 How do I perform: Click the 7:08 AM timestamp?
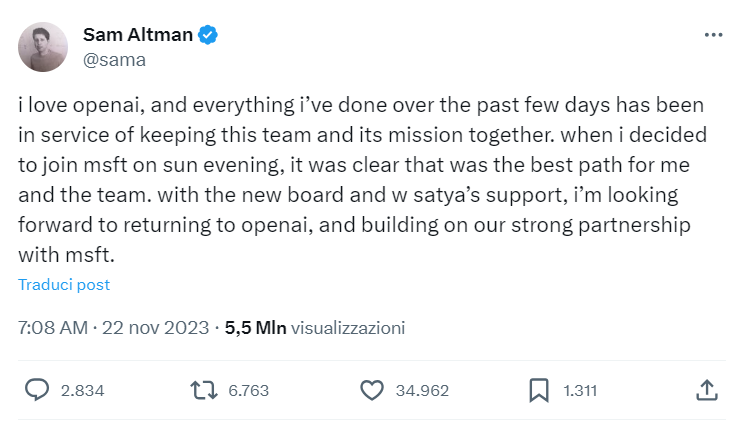(x=52, y=328)
